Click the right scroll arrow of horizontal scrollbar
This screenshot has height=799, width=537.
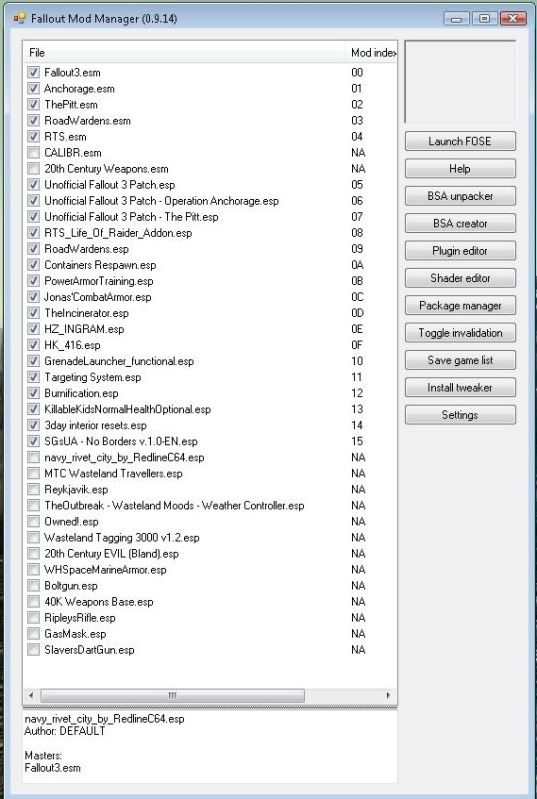(388, 695)
